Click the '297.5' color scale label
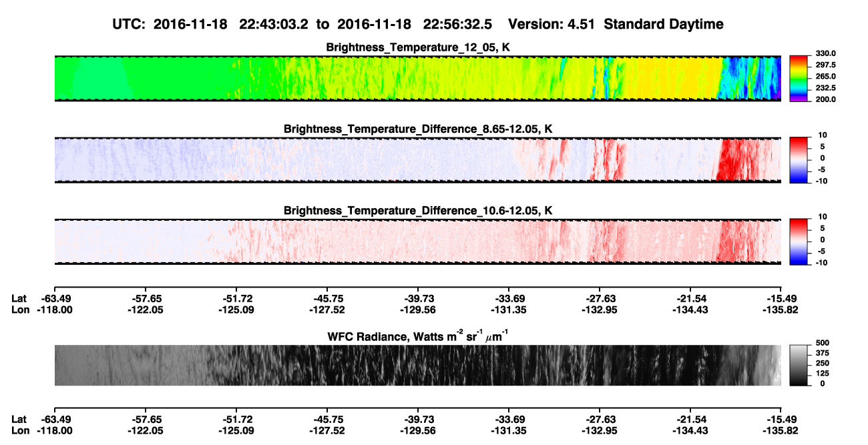Image resolution: width=868 pixels, height=445 pixels. (825, 65)
